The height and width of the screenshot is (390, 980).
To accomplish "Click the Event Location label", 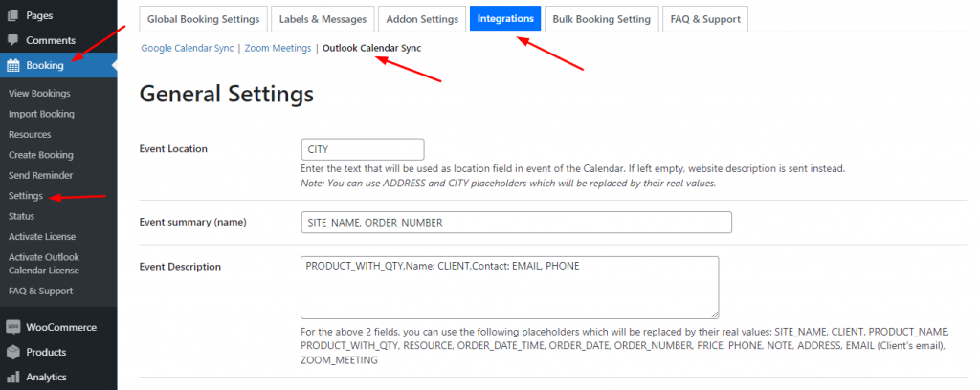I will 173,148.
